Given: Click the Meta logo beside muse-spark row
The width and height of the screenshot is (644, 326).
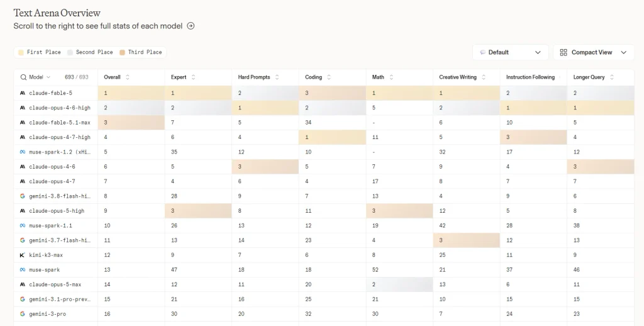Looking at the screenshot, I should [x=23, y=270].
